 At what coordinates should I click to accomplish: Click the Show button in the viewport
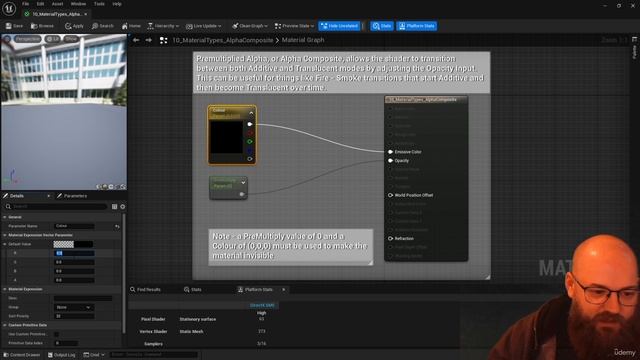pyautogui.click(x=71, y=39)
